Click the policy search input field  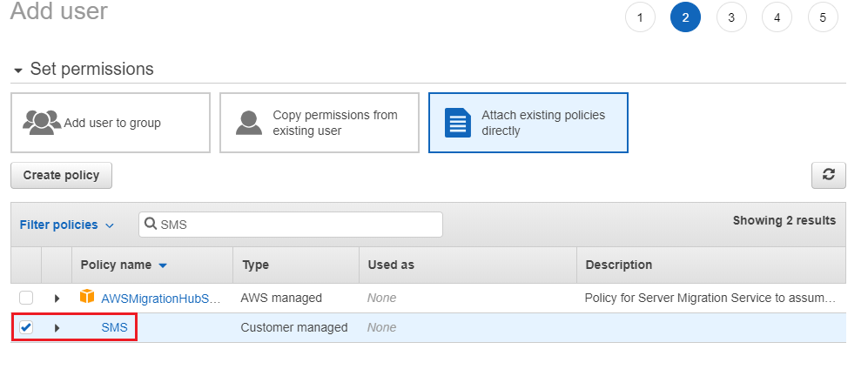tap(296, 225)
